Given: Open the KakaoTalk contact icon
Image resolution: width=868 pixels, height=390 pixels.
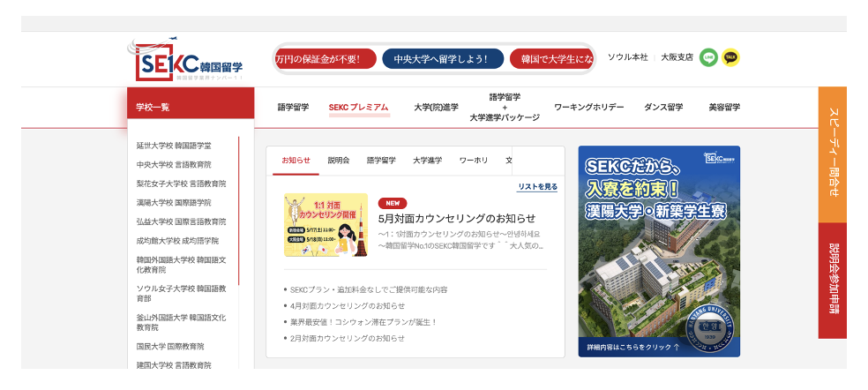Looking at the screenshot, I should (x=730, y=57).
